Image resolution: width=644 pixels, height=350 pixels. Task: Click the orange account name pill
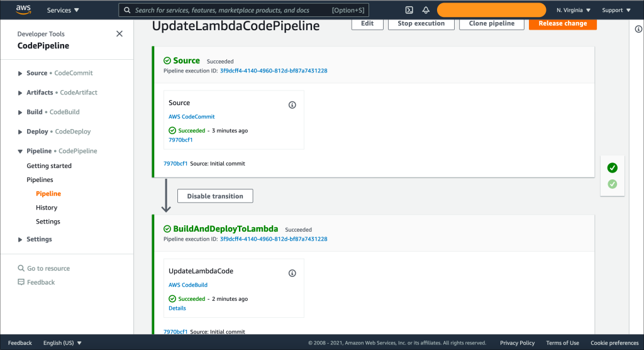(x=491, y=10)
